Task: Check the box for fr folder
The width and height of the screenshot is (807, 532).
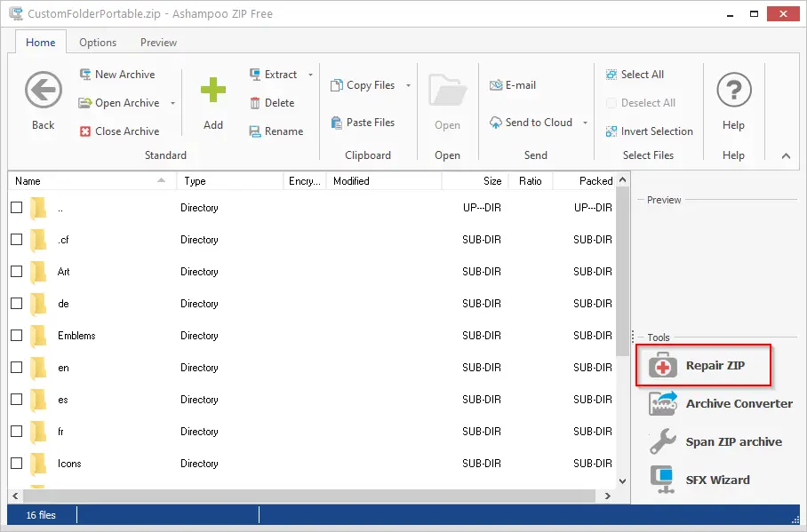Action: tap(17, 431)
